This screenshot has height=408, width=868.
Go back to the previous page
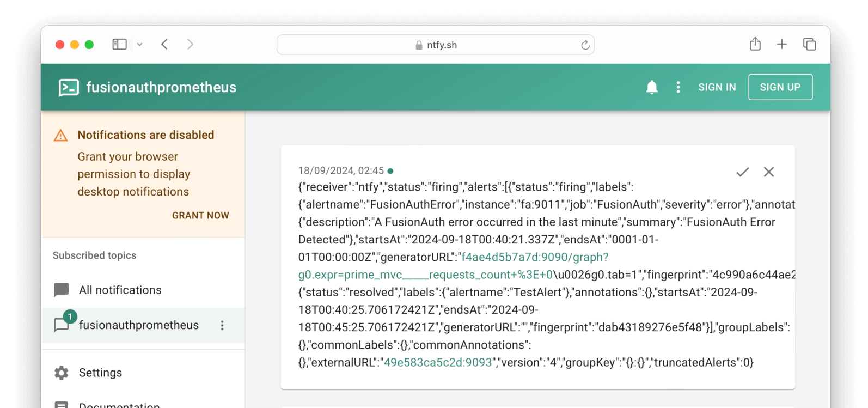164,45
